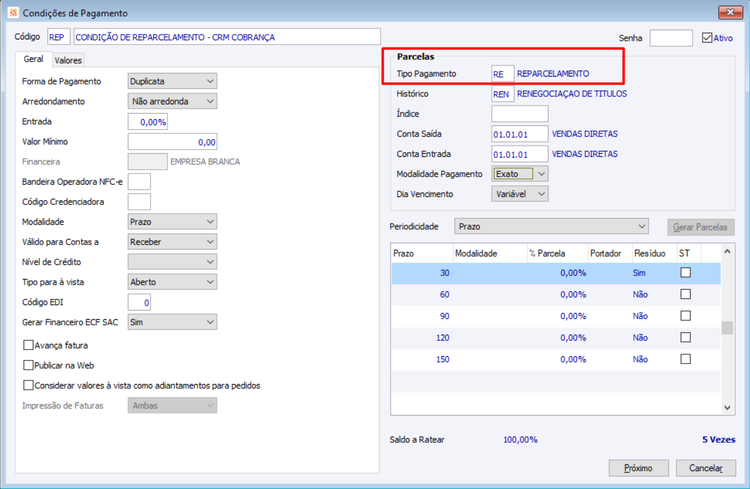Image resolution: width=750 pixels, height=489 pixels.
Task: Check the ST box in the 120 prazo row
Action: [x=685, y=337]
